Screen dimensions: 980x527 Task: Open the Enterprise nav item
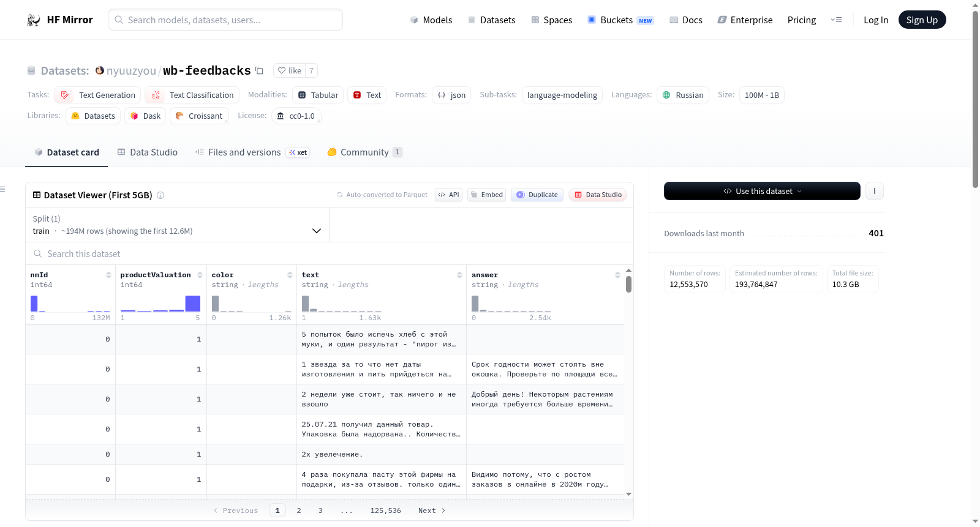pos(745,20)
